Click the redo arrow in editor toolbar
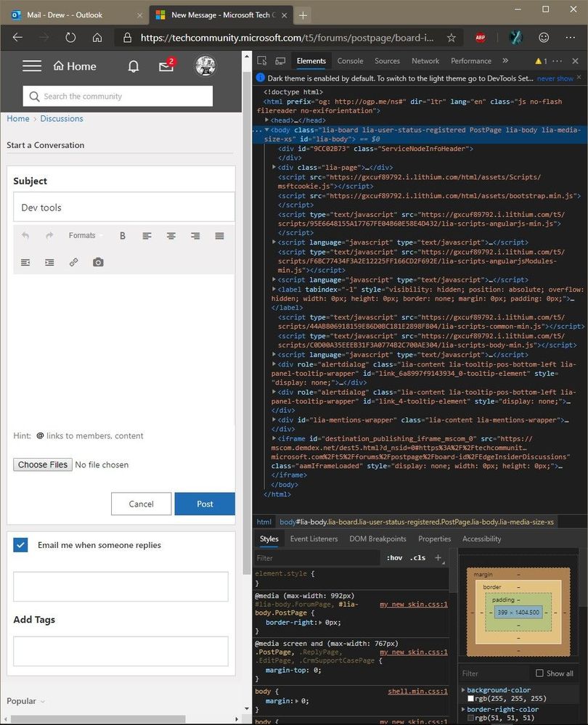This screenshot has height=725, width=588. coord(49,236)
